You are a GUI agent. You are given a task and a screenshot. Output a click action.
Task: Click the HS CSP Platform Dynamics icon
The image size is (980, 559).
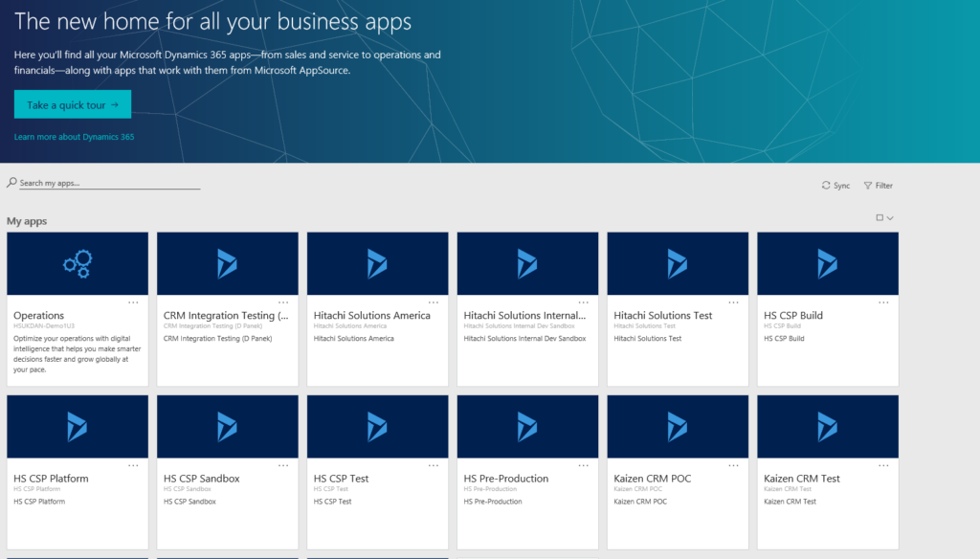(x=78, y=427)
